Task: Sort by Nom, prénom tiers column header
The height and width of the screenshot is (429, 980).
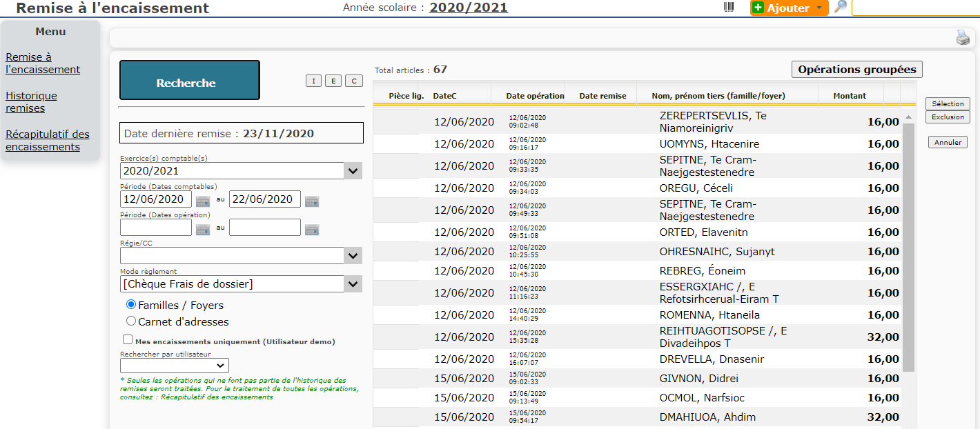Action: click(718, 96)
